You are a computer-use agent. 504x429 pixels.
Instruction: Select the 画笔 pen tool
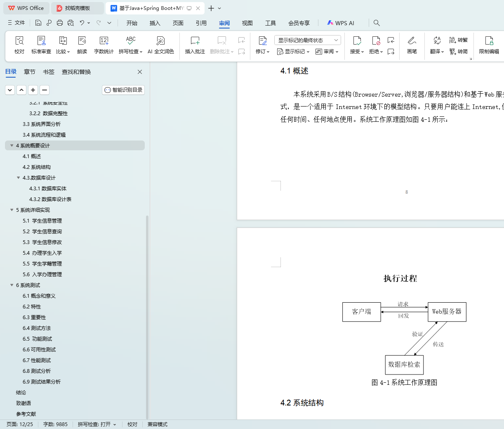pyautogui.click(x=412, y=45)
